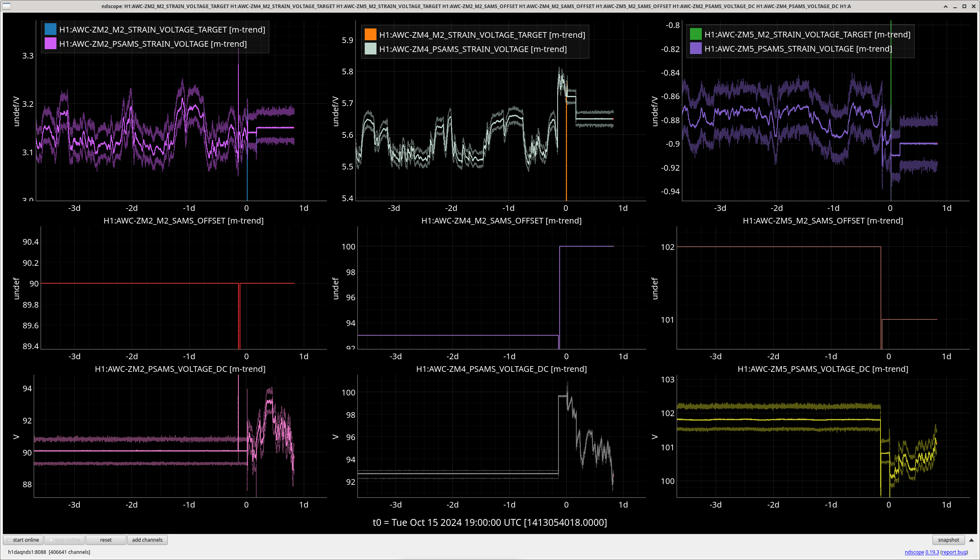Click the H1:AWC-ZM5_PSAMS_VOLTAGE_DC plot title
Image resolution: width=980 pixels, height=560 pixels.
click(823, 369)
